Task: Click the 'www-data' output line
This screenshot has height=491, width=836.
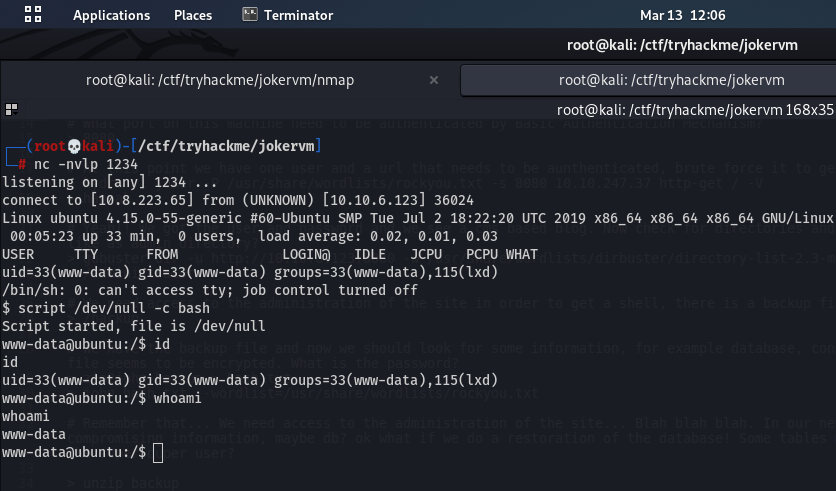Action: [x=34, y=434]
